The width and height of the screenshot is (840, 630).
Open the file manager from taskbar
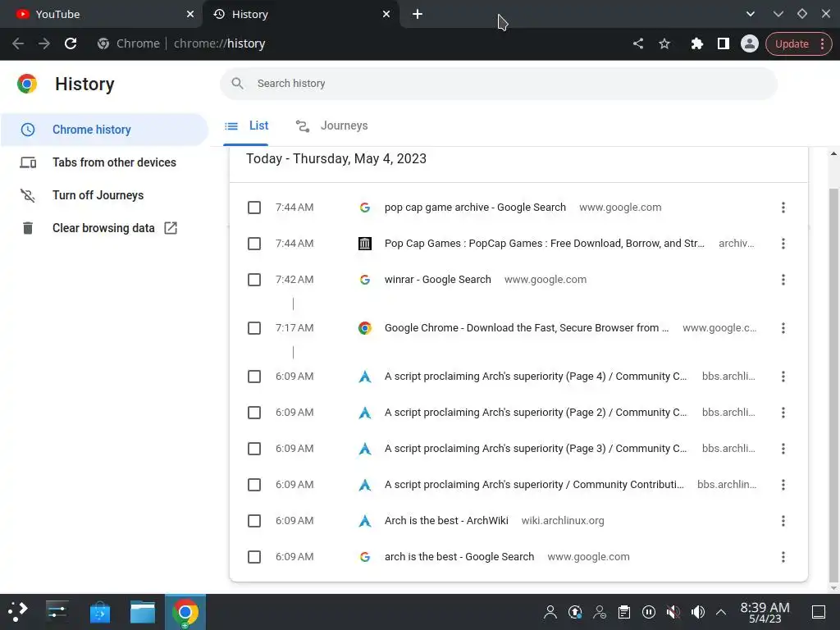tap(143, 612)
